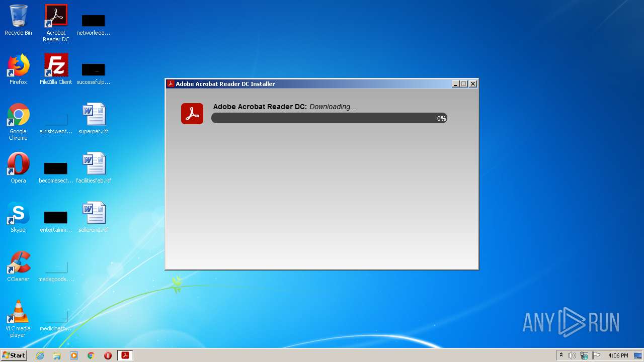Select the successfulp... desktop file icon
Screen dimensions: 644x362
point(93,73)
